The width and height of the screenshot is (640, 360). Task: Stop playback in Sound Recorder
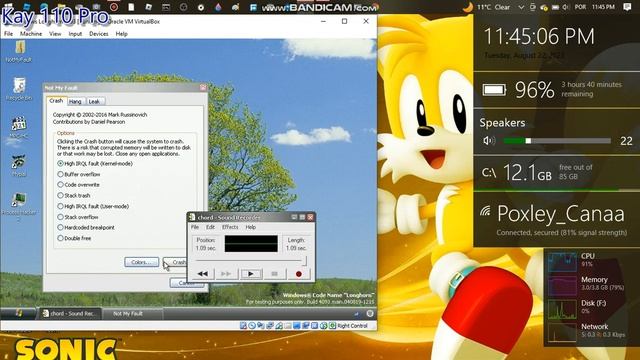coord(274,274)
